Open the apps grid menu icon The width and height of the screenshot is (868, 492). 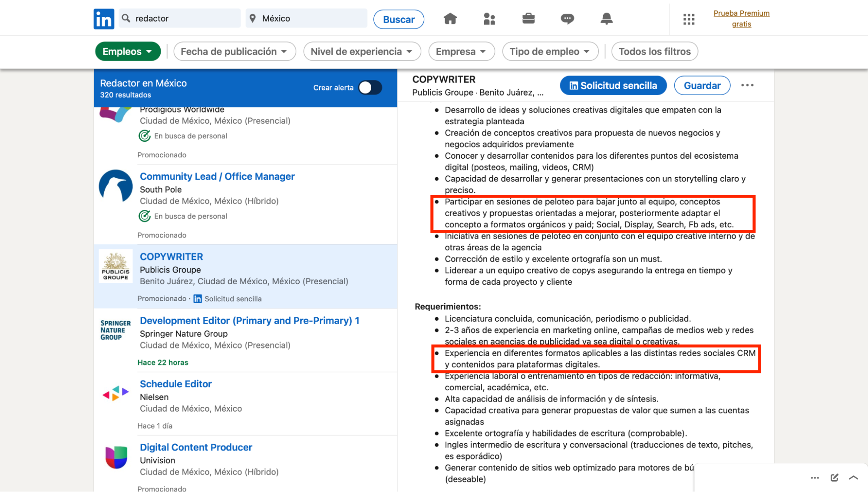click(x=689, y=19)
